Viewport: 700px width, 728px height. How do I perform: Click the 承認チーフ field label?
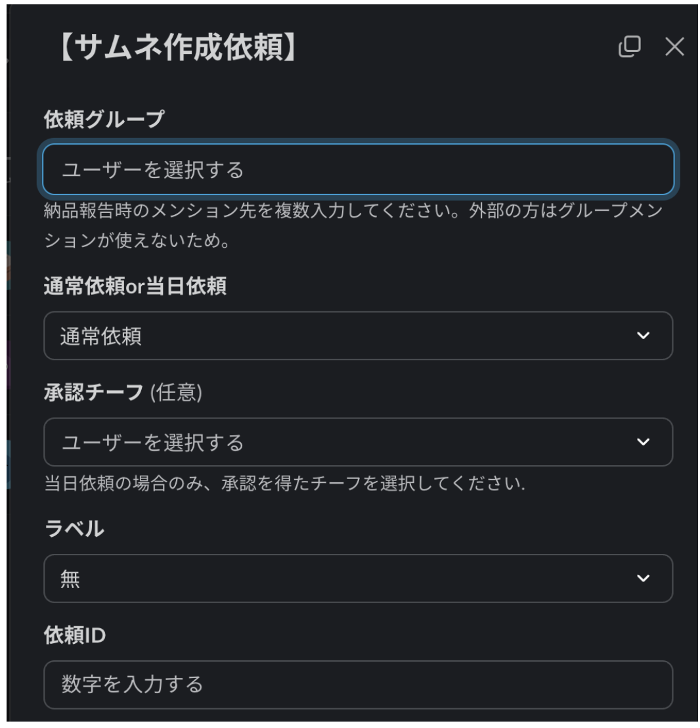point(93,393)
